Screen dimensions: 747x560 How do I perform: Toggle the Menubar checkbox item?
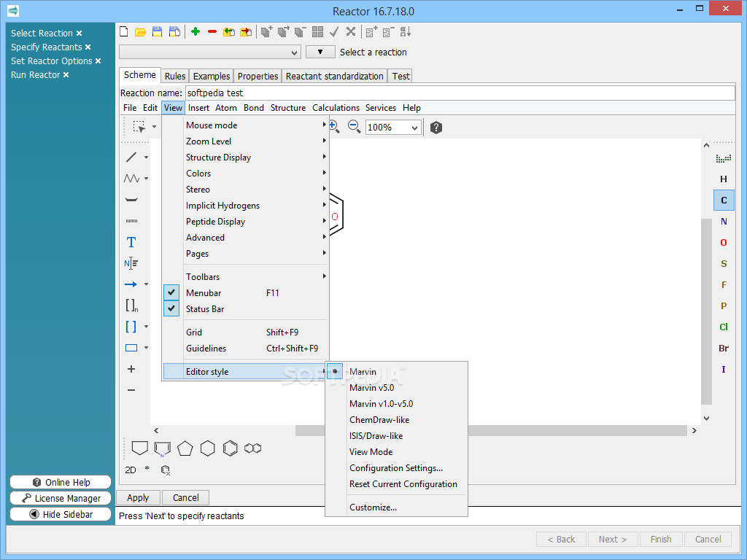[245, 293]
